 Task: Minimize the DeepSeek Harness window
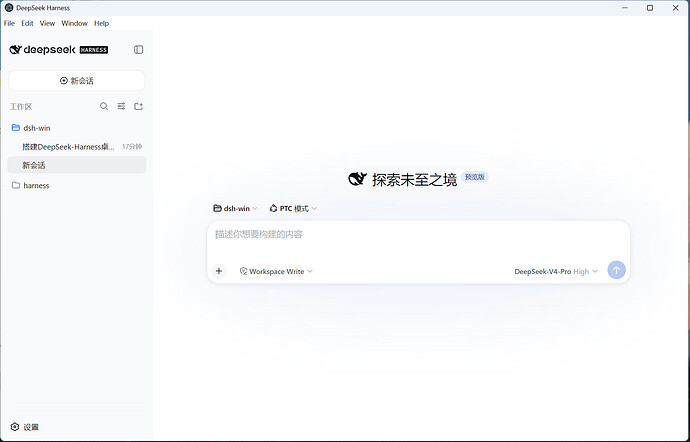coord(625,8)
